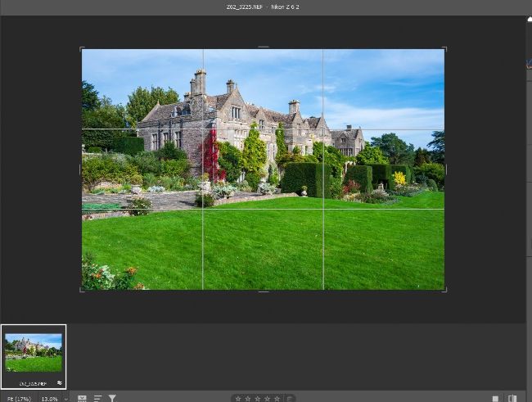
Task: Click the top-left crop corner handle
Action: [81, 48]
